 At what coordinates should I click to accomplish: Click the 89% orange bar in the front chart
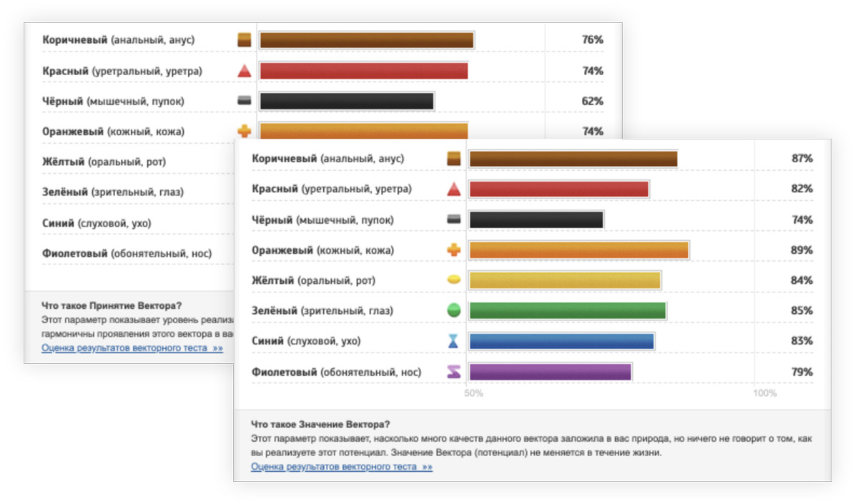pyautogui.click(x=578, y=250)
